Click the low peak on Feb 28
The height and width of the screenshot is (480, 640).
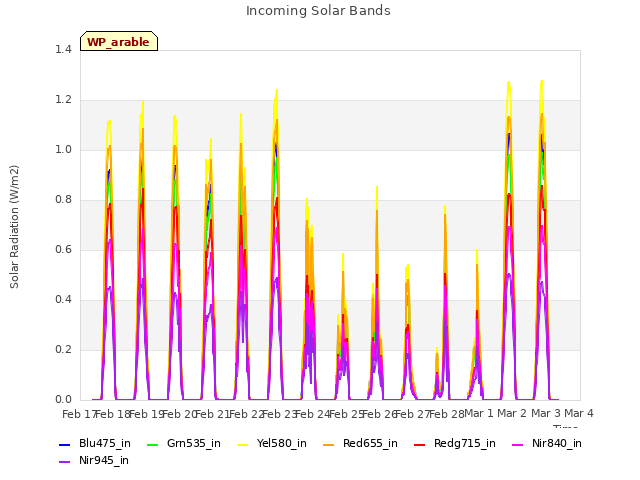click(x=437, y=349)
